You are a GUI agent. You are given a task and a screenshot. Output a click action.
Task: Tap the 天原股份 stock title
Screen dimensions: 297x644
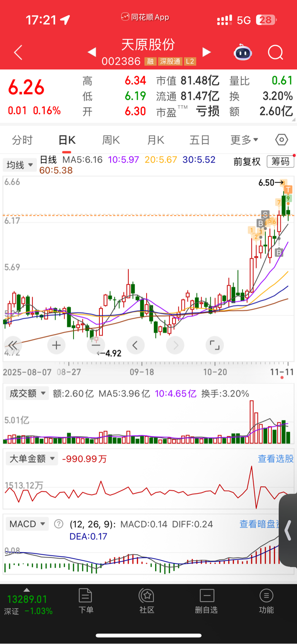[148, 45]
